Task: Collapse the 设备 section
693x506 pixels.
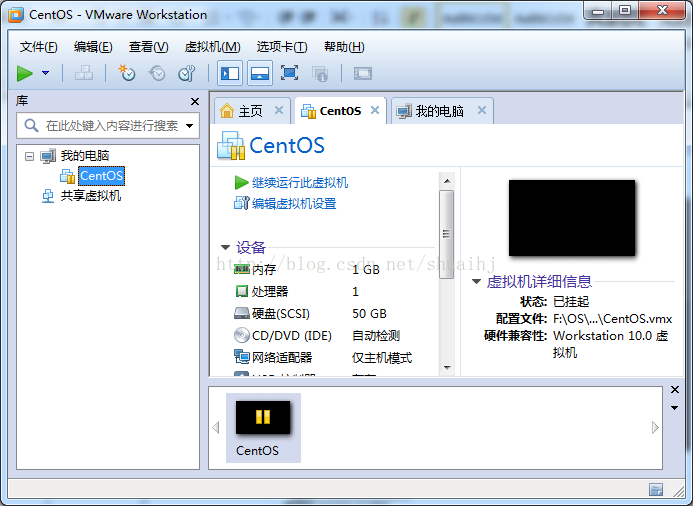Action: (225, 247)
